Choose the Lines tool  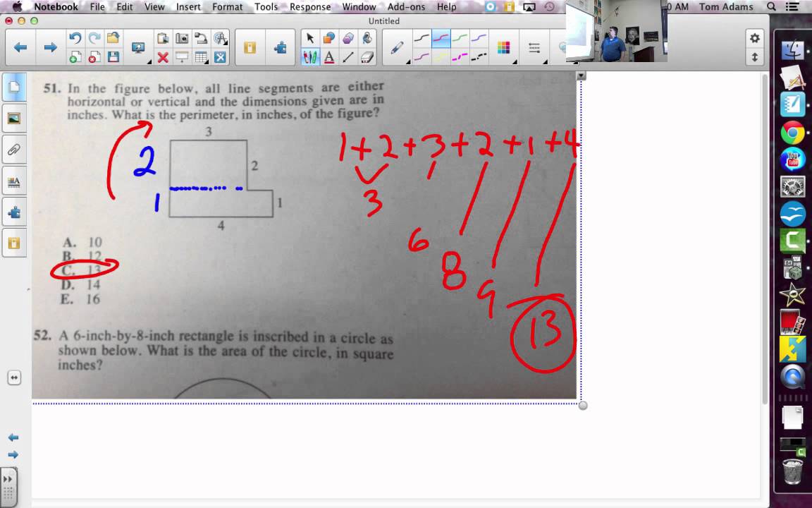(x=348, y=57)
